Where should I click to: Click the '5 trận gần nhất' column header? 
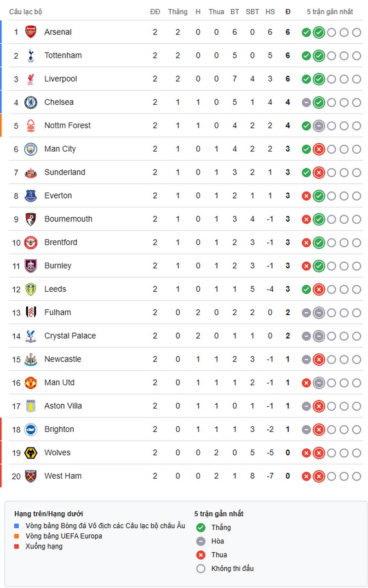click(x=330, y=12)
